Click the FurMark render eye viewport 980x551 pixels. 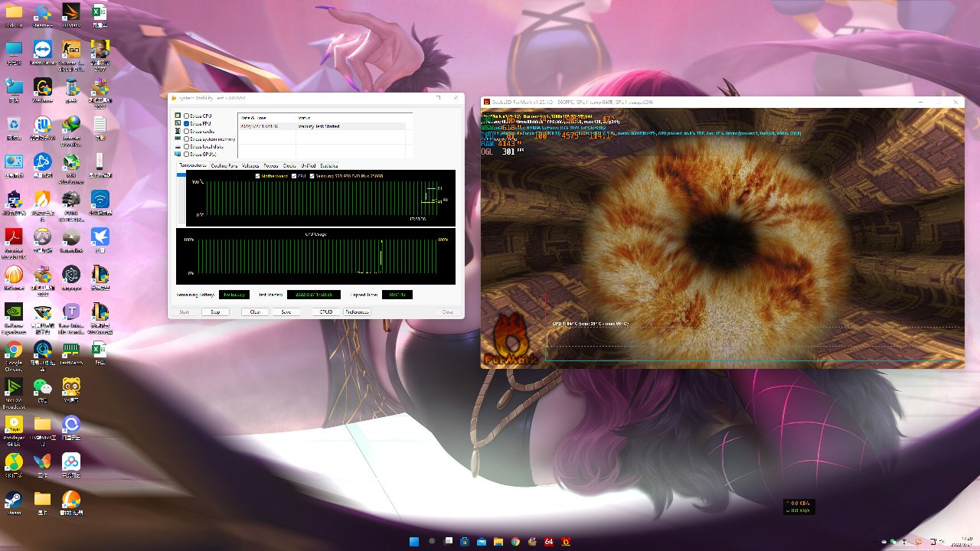tap(723, 238)
